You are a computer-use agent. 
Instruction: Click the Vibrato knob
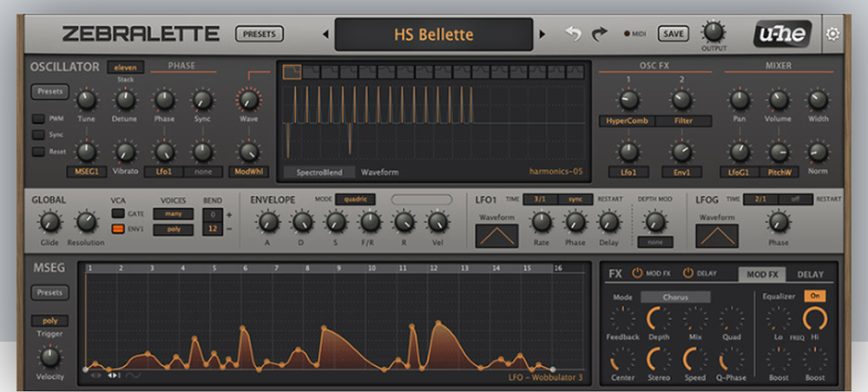pos(124,152)
